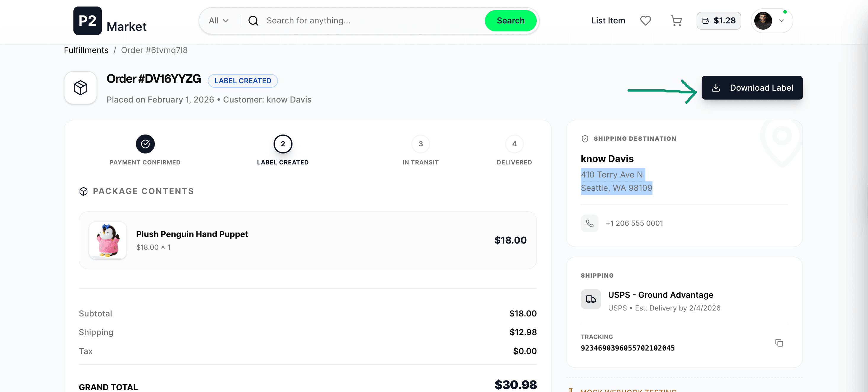Viewport: 868px width, 392px height.
Task: Open the All category dropdown
Action: coord(219,20)
